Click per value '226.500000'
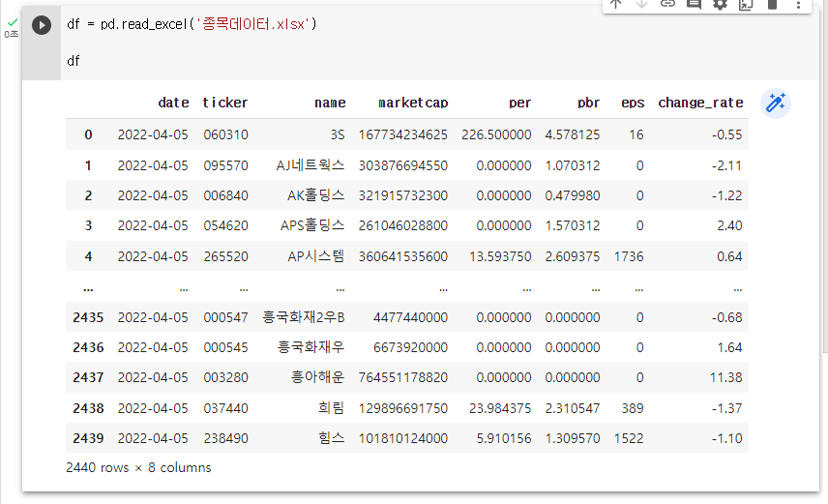The height and width of the screenshot is (504, 828). click(496, 134)
